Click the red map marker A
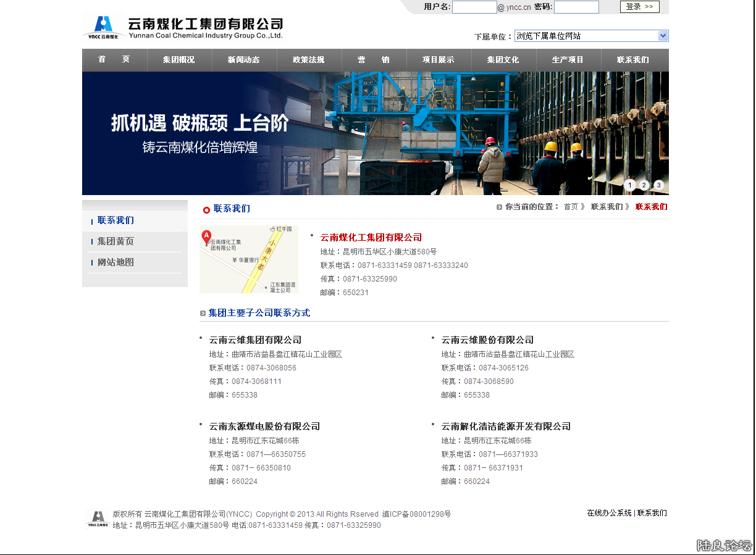The height and width of the screenshot is (555, 756). click(207, 236)
